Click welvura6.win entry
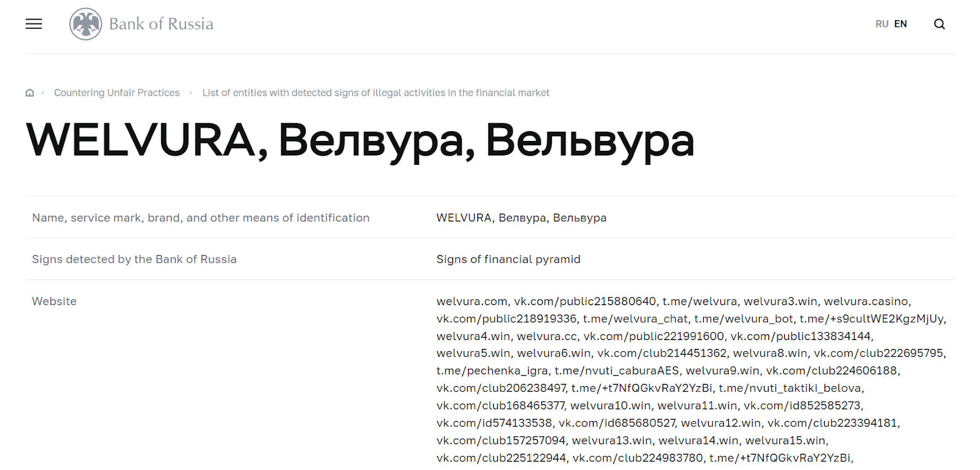980x470 pixels. pyautogui.click(x=554, y=353)
